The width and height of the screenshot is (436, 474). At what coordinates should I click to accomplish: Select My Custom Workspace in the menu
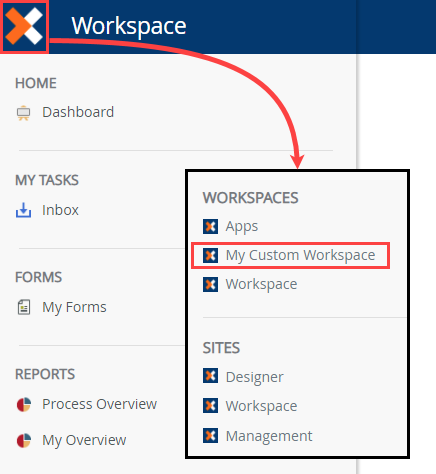click(300, 256)
